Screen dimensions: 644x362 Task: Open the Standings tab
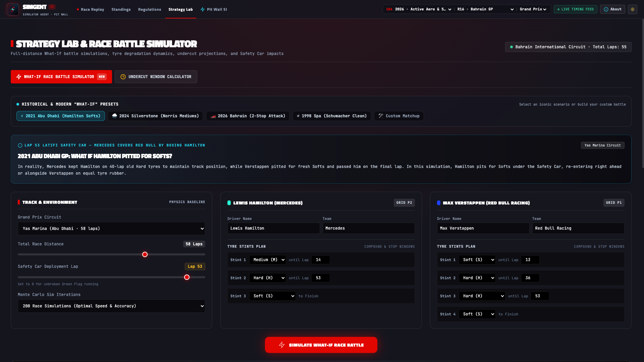pos(121,9)
